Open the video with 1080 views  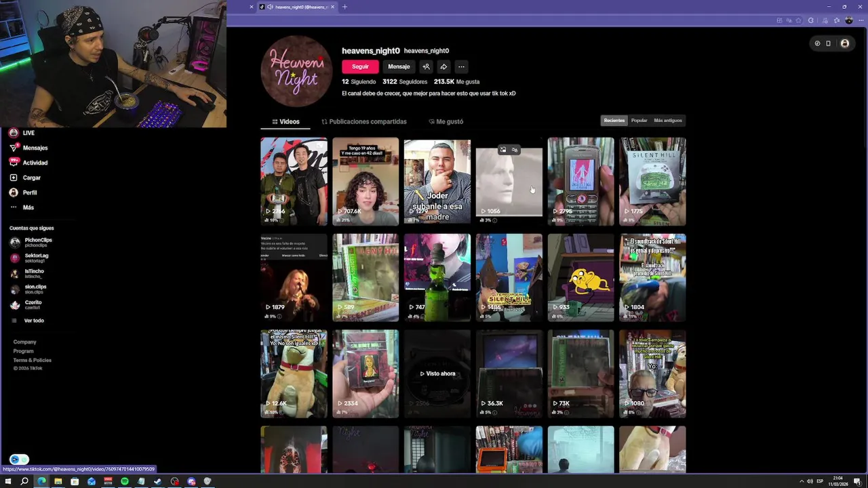652,373
